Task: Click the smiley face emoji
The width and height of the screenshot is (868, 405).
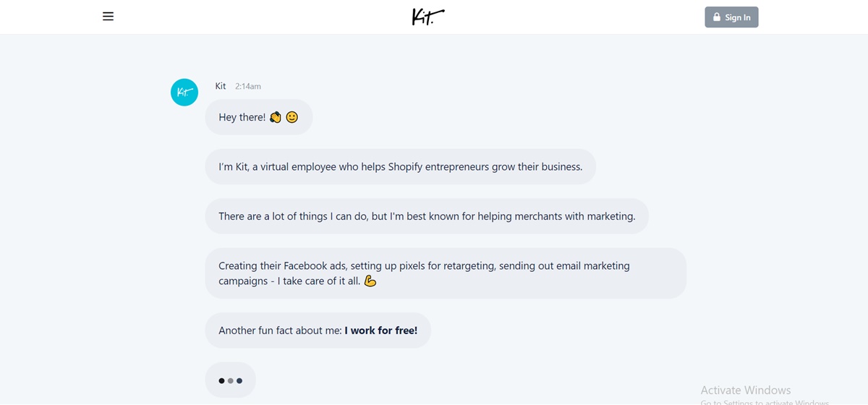Action: pos(292,117)
